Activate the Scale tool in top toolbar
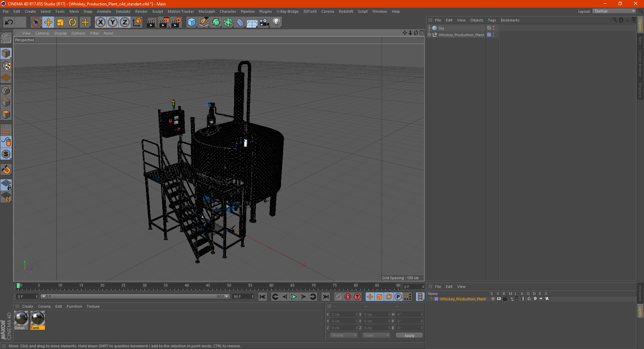The width and height of the screenshot is (644, 349). tap(60, 22)
